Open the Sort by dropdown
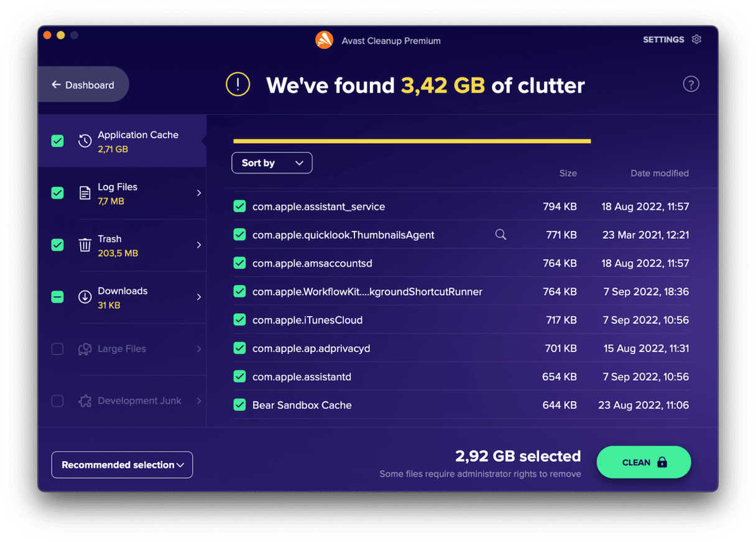 pyautogui.click(x=272, y=163)
